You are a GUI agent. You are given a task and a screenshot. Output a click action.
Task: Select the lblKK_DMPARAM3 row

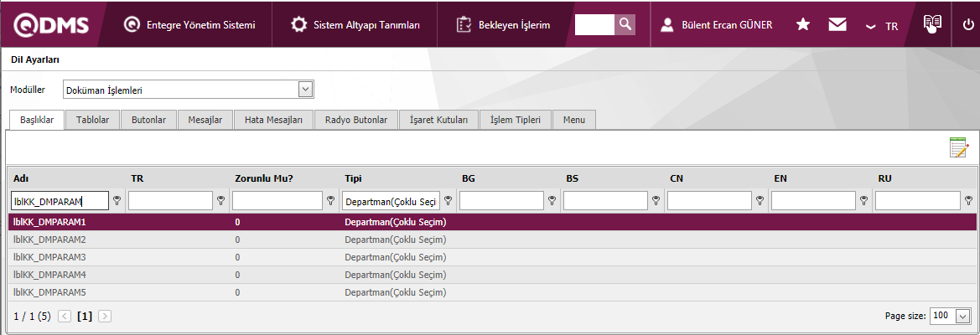pos(50,256)
